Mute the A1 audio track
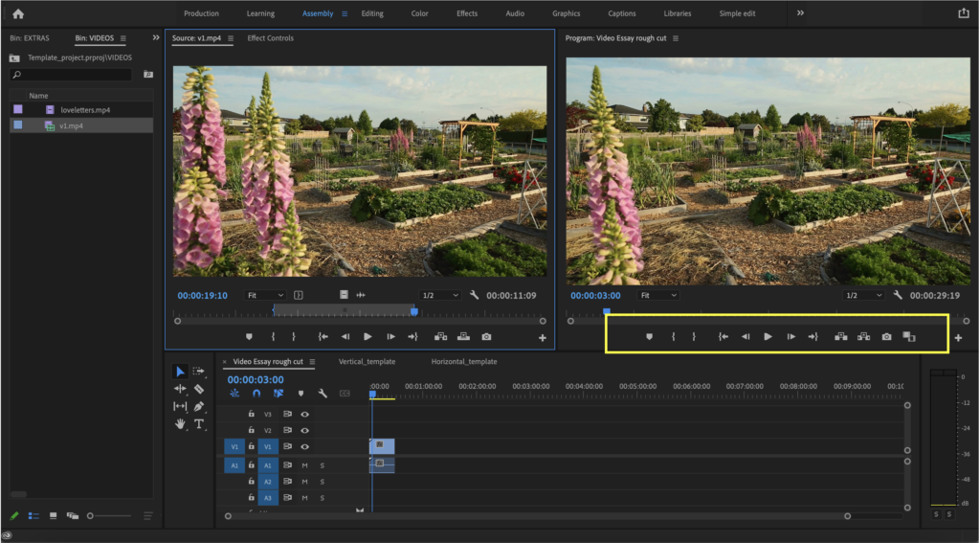 (304, 465)
